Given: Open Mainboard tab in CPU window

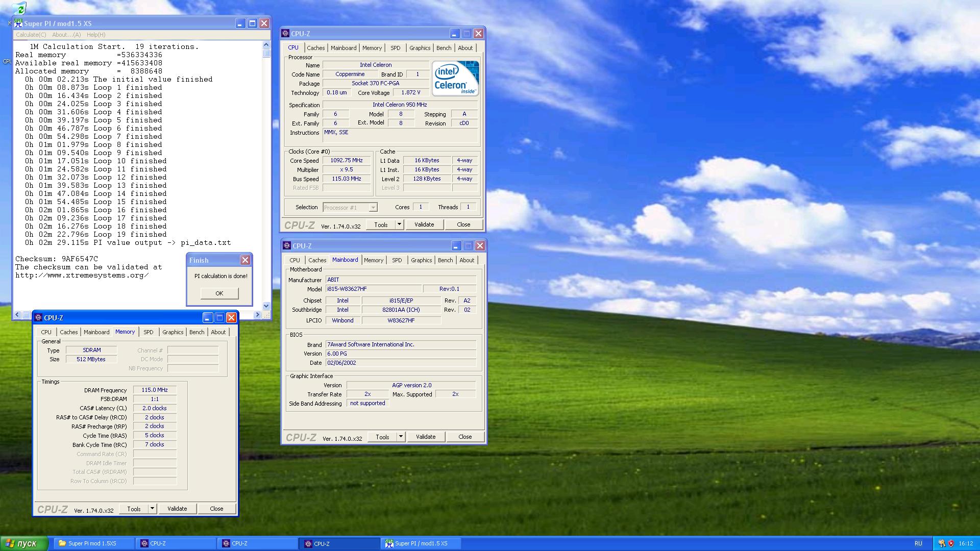Looking at the screenshot, I should [x=344, y=48].
